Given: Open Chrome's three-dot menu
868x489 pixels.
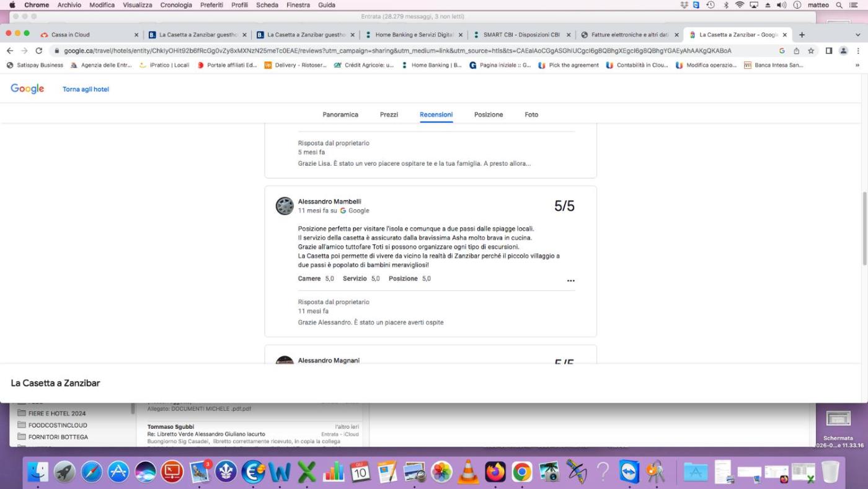Looking at the screenshot, I should (858, 51).
